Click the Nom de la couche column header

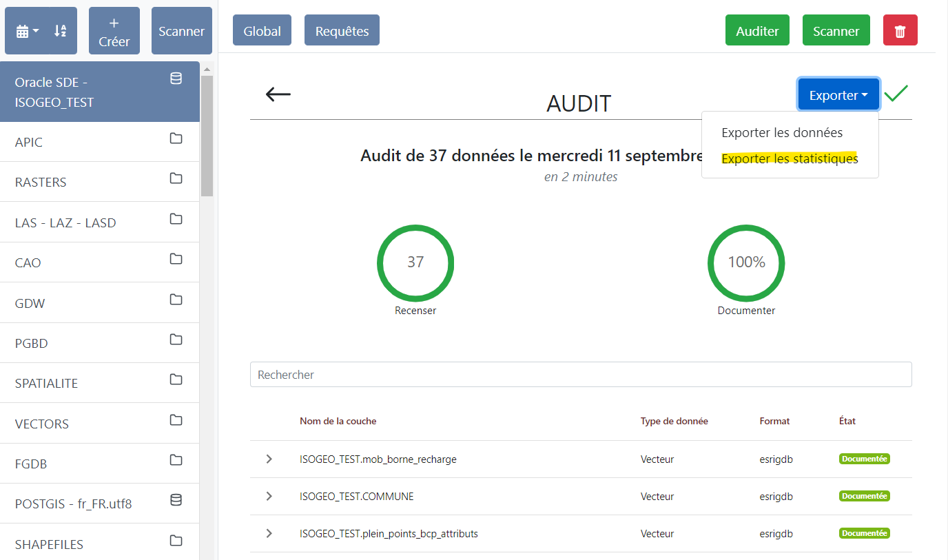pos(338,421)
